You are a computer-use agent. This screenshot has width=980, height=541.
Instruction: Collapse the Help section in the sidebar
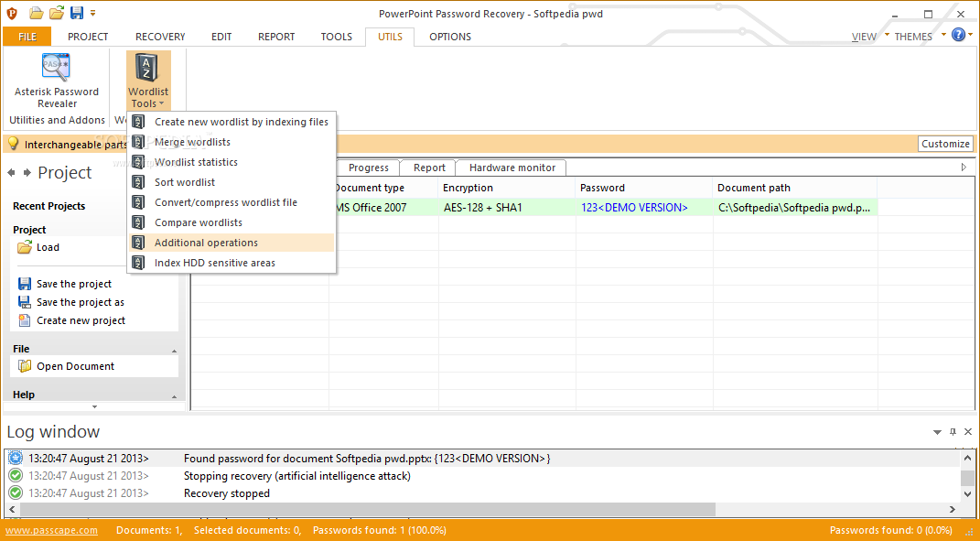click(x=175, y=396)
